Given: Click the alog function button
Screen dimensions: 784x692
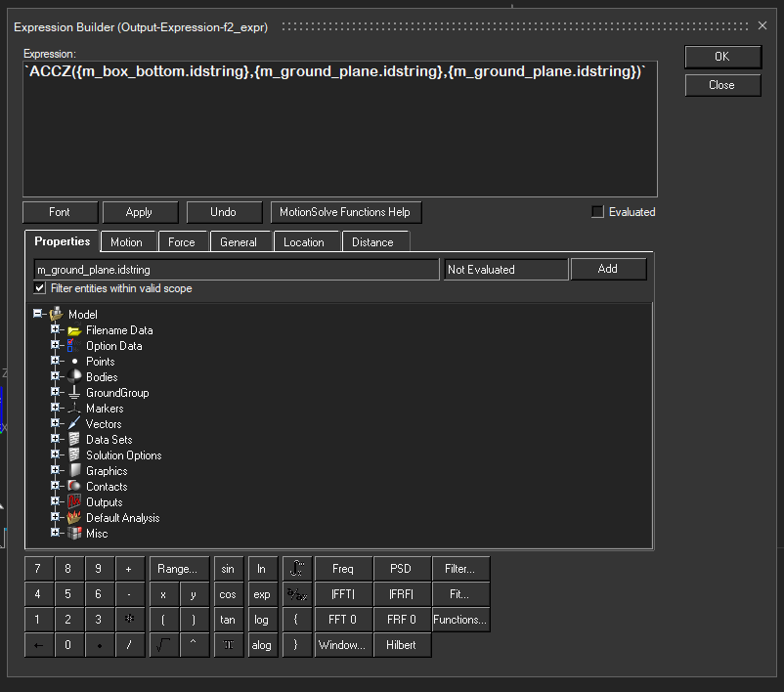Looking at the screenshot, I should click(263, 645).
